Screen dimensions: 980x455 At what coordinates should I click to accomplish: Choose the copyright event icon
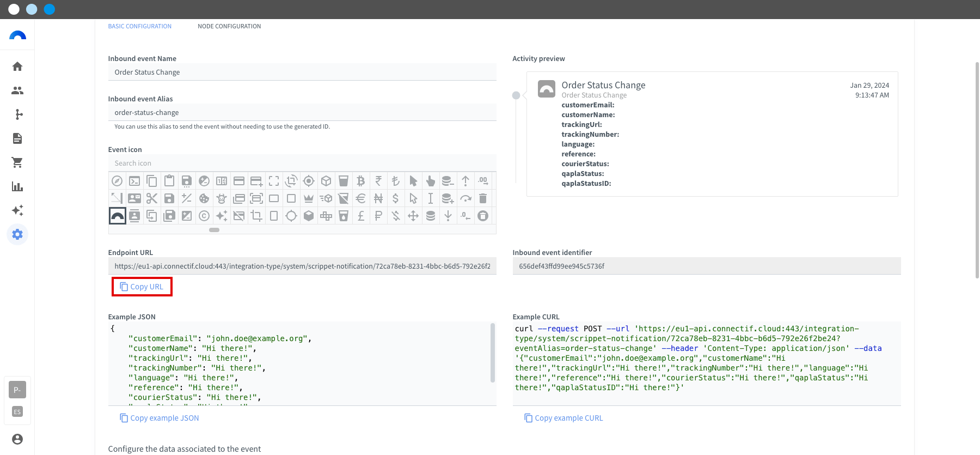pos(204,216)
